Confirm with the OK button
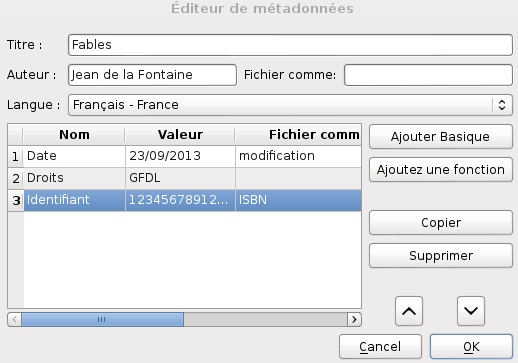 pos(471,347)
